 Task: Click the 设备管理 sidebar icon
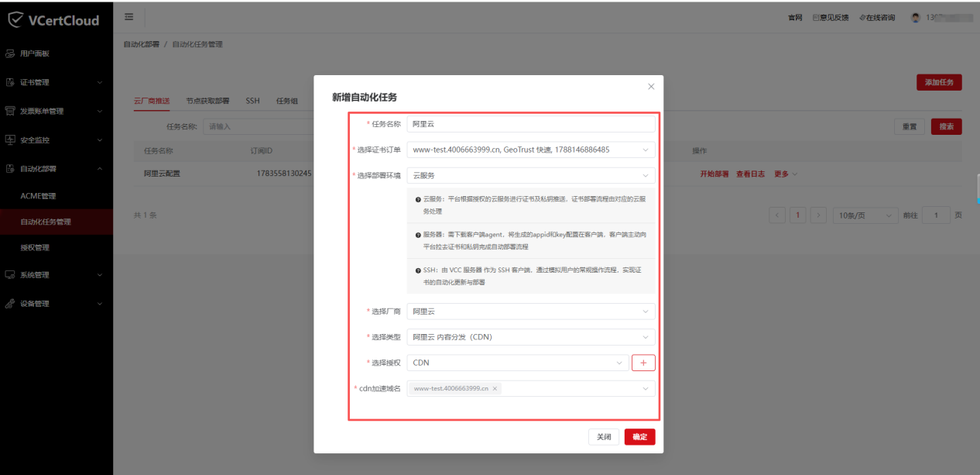click(x=10, y=303)
